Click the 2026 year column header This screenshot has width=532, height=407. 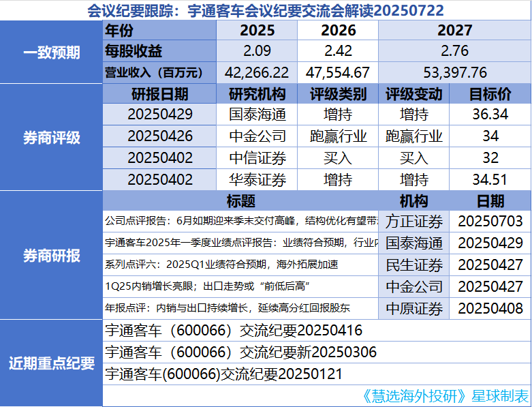click(339, 31)
